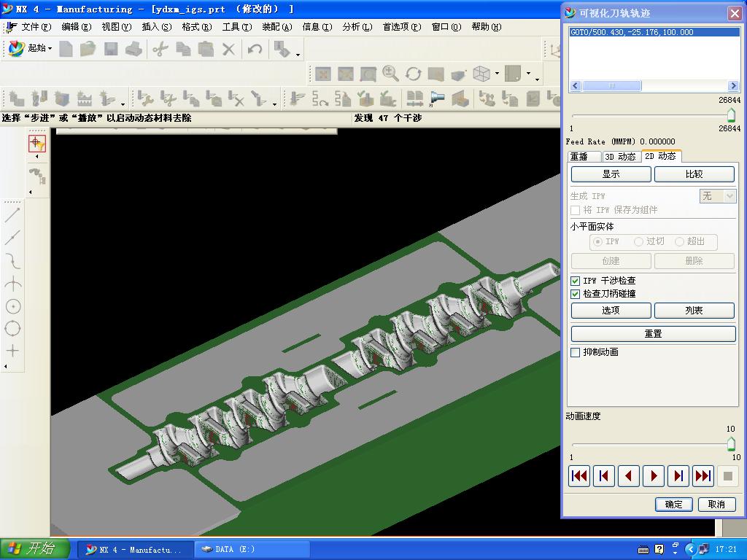
Task: Uncheck the 检查刀柄碰撞 checkbox
Action: click(576, 294)
